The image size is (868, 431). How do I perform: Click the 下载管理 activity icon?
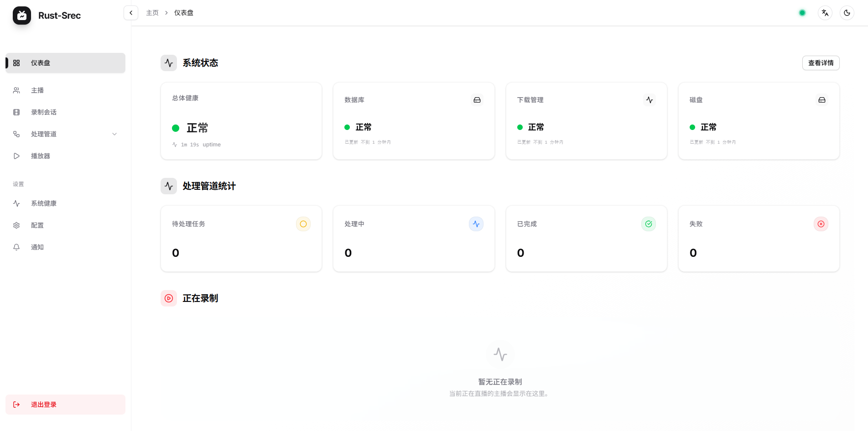tap(650, 100)
